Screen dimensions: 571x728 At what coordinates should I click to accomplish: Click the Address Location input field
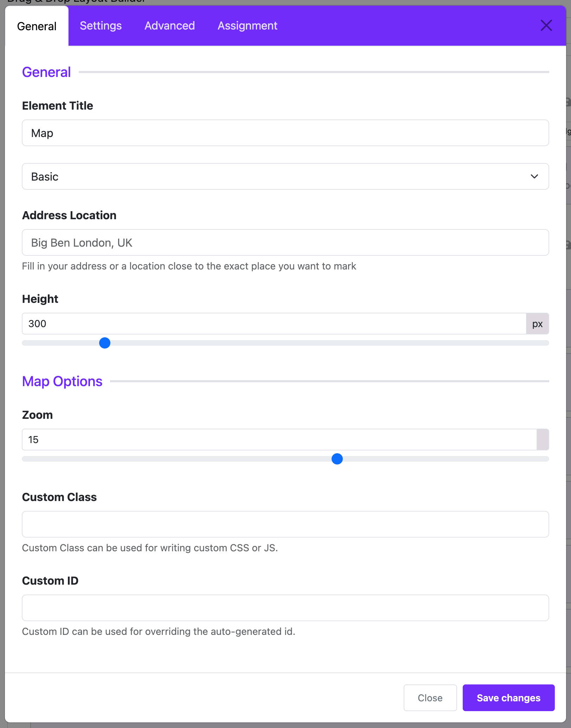point(285,242)
